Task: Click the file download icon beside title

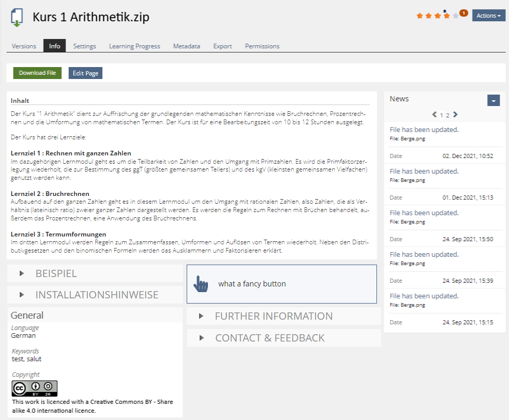Action: [x=17, y=18]
